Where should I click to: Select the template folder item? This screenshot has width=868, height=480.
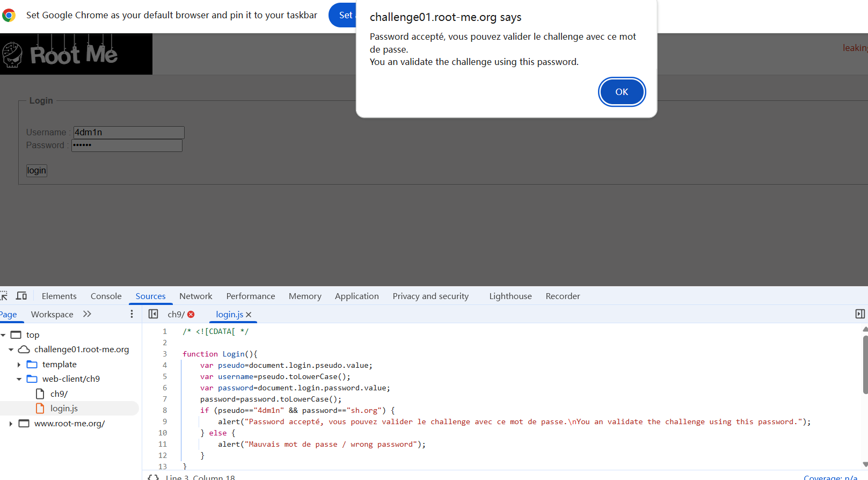pos(60,364)
